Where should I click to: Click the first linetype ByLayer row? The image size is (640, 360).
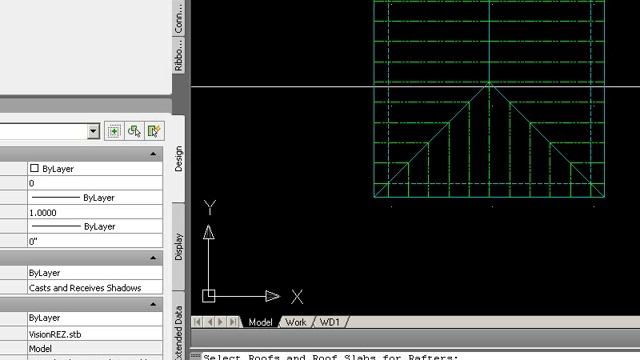pos(95,198)
